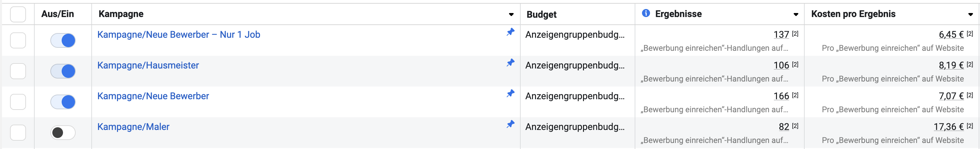Sort by the Budget column header
This screenshot has height=149, width=980.
click(x=541, y=14)
